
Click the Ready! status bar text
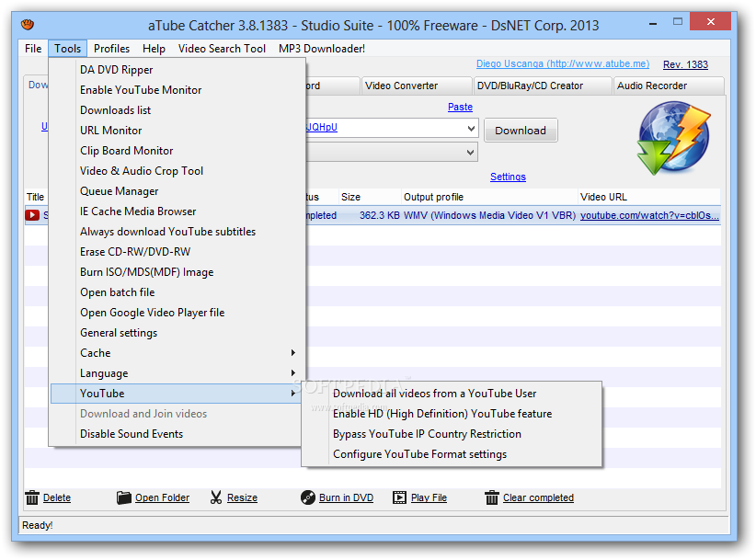tap(37, 525)
